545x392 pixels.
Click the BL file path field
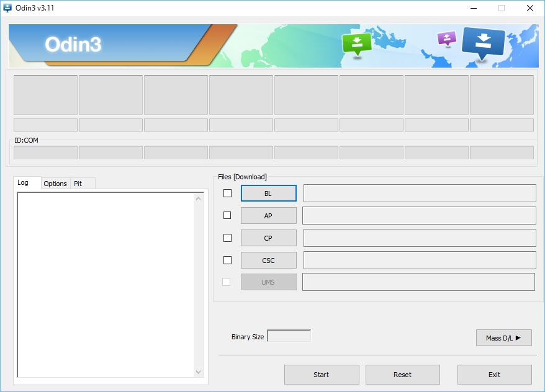pos(420,194)
